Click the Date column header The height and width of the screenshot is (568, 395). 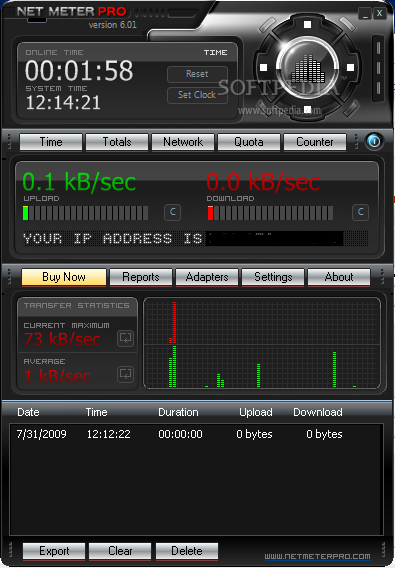point(28,412)
